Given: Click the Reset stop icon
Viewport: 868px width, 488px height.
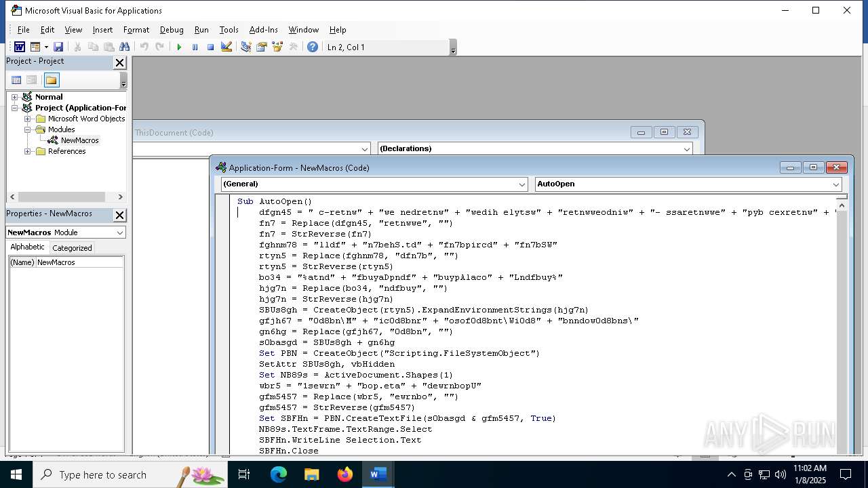Looking at the screenshot, I should click(210, 47).
